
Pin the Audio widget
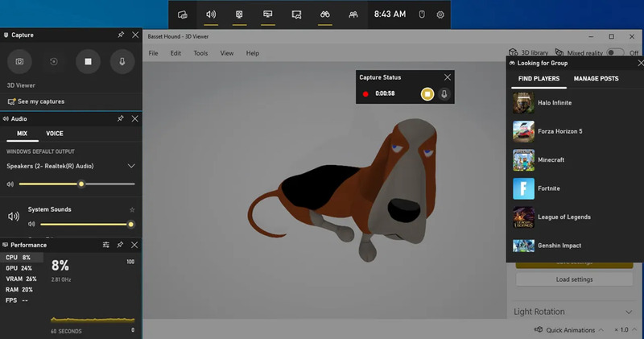click(x=120, y=118)
